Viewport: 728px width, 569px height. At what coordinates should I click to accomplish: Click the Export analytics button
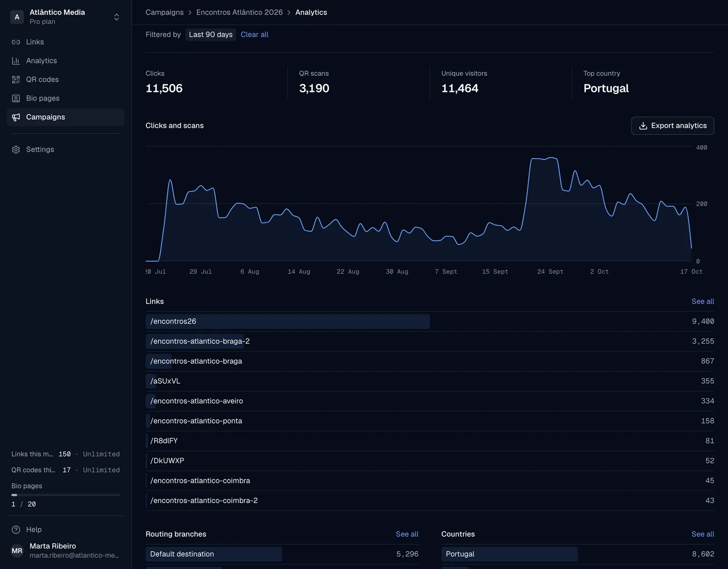(x=672, y=126)
